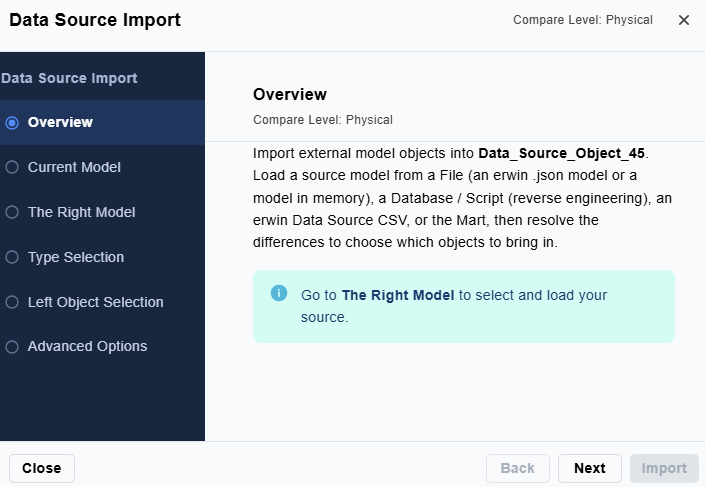
Task: Click Compare Level: Physical in the title bar
Action: click(583, 20)
